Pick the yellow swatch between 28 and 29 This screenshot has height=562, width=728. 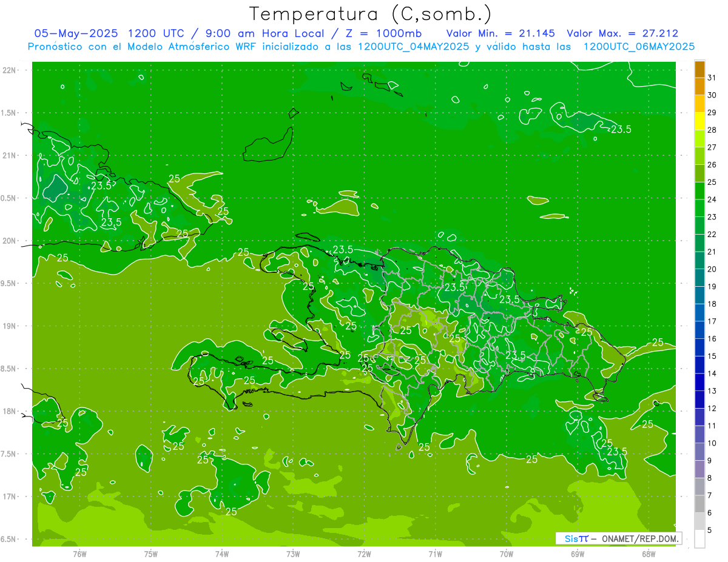point(699,121)
